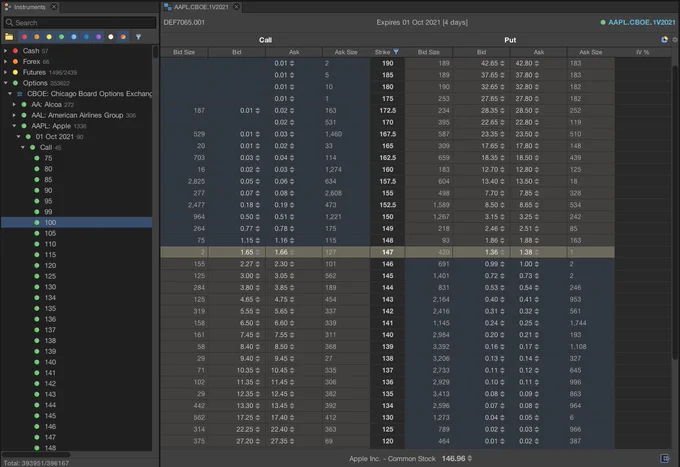Click the IV % column header

pyautogui.click(x=643, y=52)
